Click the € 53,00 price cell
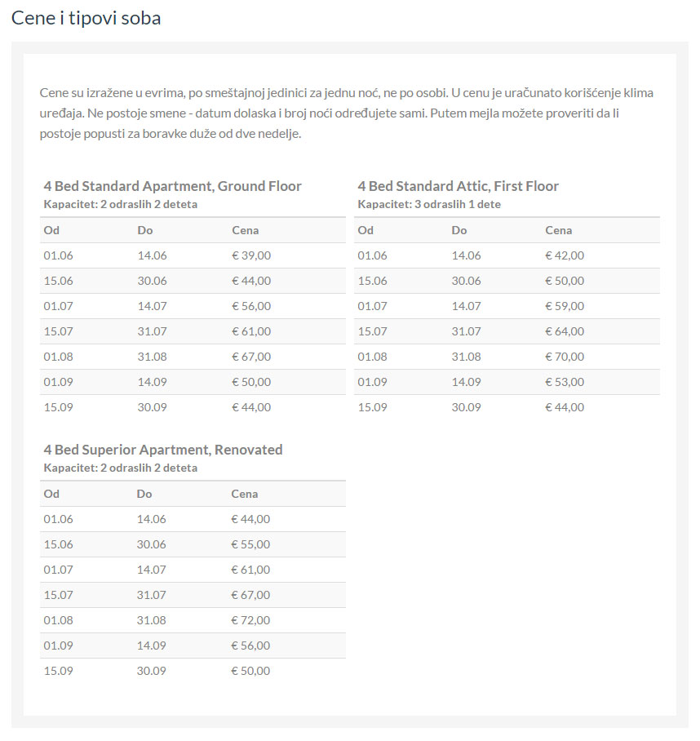Image resolution: width=700 pixels, height=741 pixels. (x=565, y=382)
